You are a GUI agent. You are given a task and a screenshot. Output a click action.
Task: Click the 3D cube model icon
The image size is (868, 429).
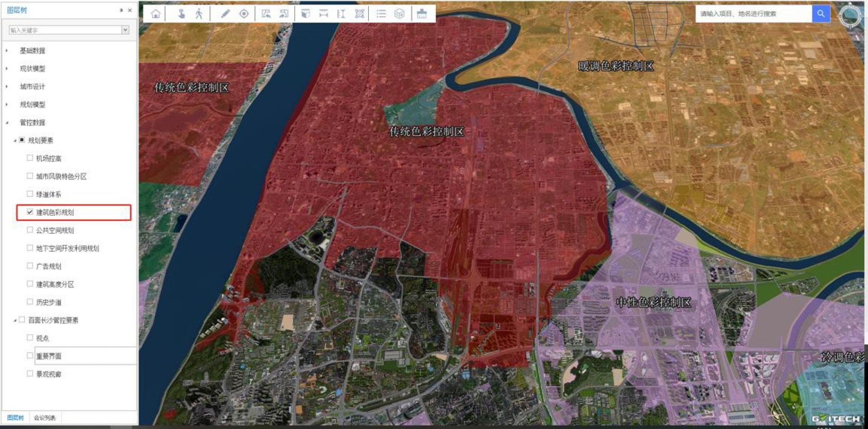click(x=399, y=14)
